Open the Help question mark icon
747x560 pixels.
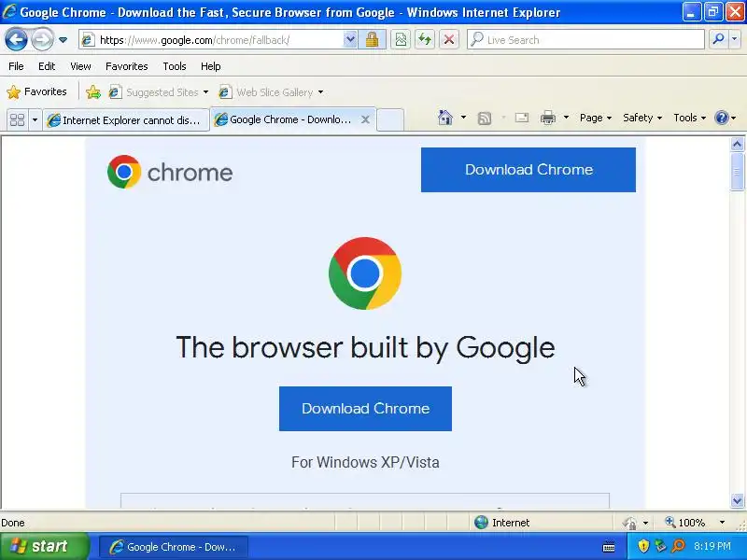(x=722, y=118)
